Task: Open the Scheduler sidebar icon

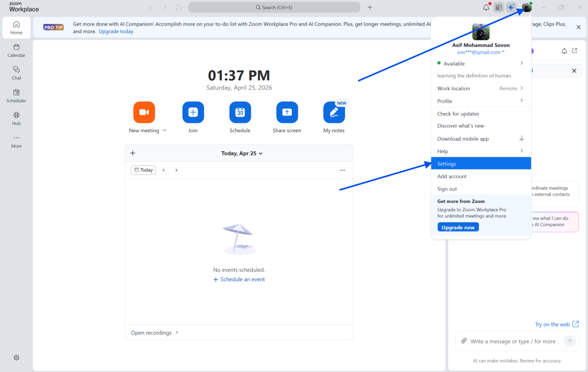Action: 16,95
